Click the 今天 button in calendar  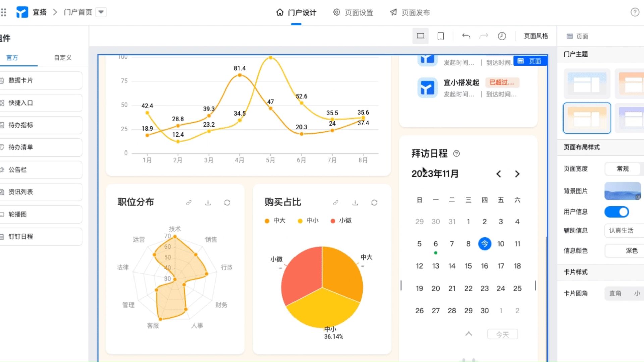[502, 334]
